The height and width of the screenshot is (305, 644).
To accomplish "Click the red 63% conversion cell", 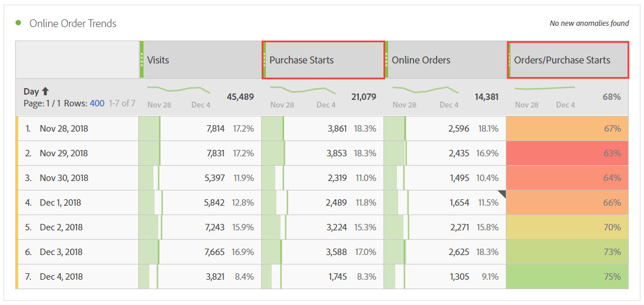I will 566,153.
